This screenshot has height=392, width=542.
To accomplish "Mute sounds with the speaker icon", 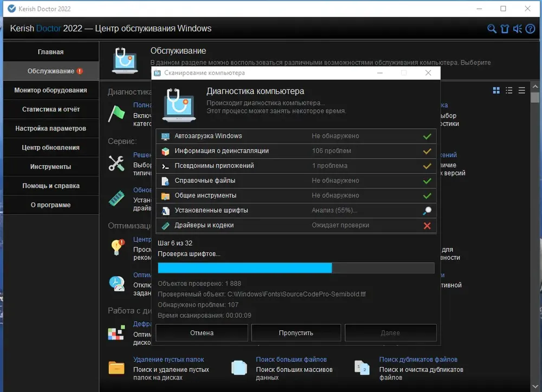I will [518, 29].
